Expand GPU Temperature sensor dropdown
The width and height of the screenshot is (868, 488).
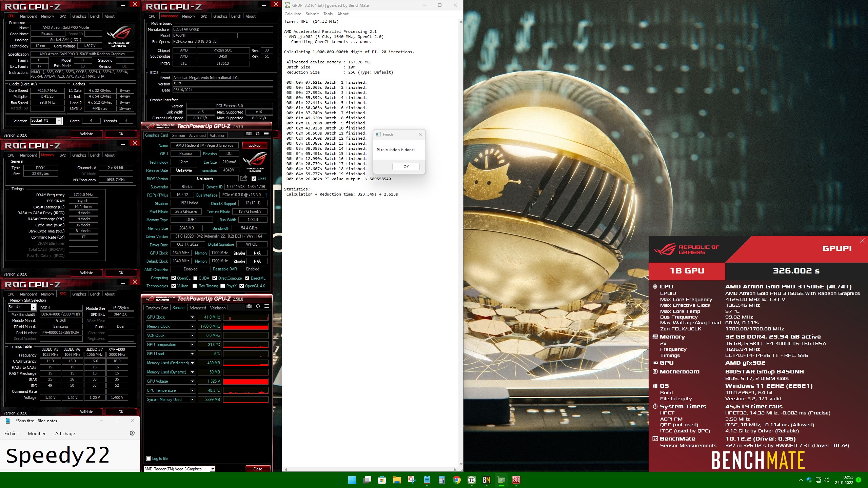(x=192, y=345)
